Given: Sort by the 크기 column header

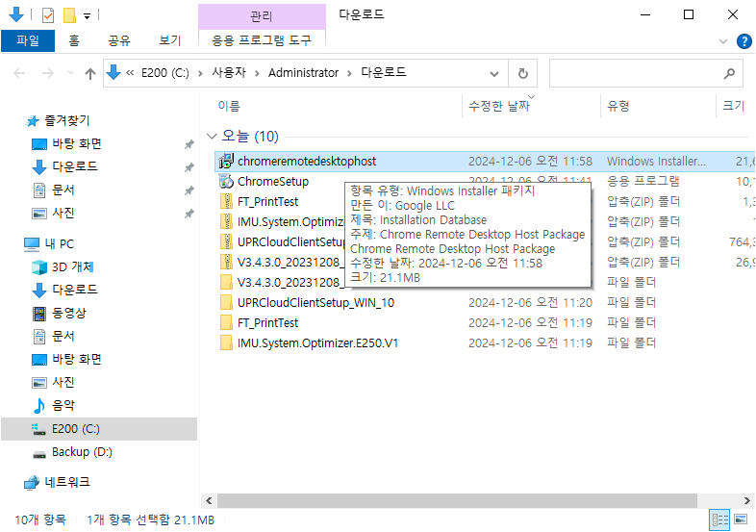Looking at the screenshot, I should point(734,106).
